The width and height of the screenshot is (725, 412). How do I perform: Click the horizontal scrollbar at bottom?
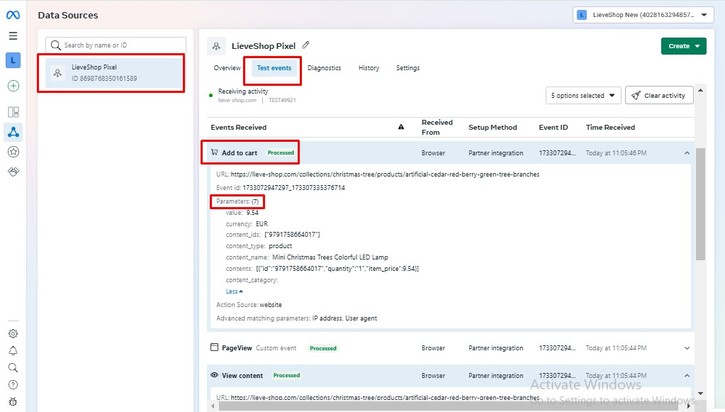point(449,406)
